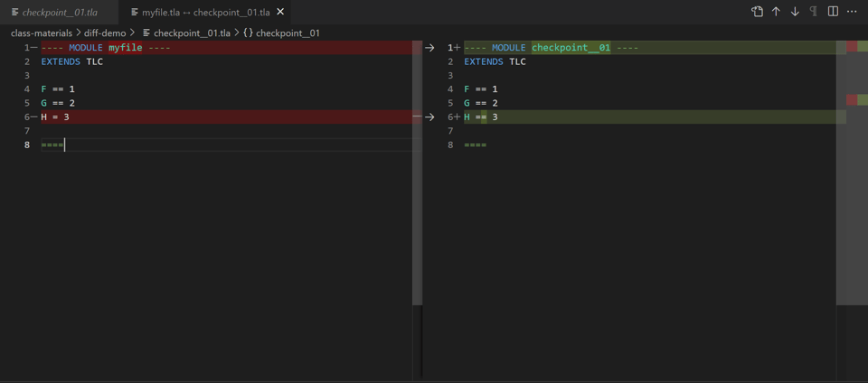Screen dimensions: 868x383
Task: Click the Open File icon in editor toolbar
Action: click(757, 12)
